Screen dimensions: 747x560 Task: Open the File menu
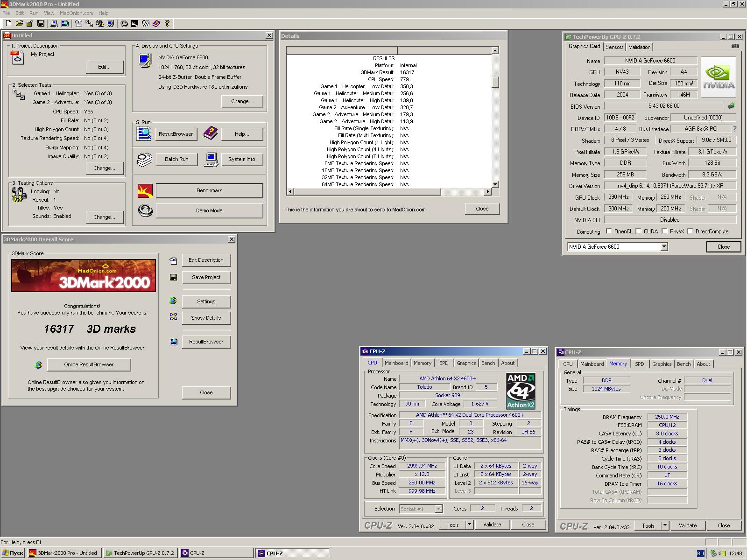(6, 13)
